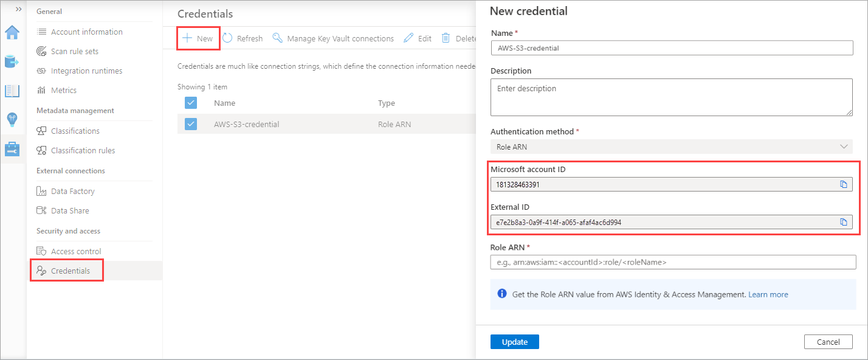Copy the External ID value
This screenshot has width=868, height=360.
click(843, 223)
